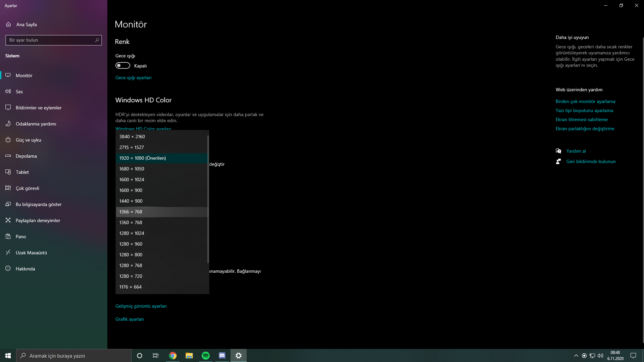Click the Hakkında info icon
Viewport: 644px width, 362px height.
point(8,269)
